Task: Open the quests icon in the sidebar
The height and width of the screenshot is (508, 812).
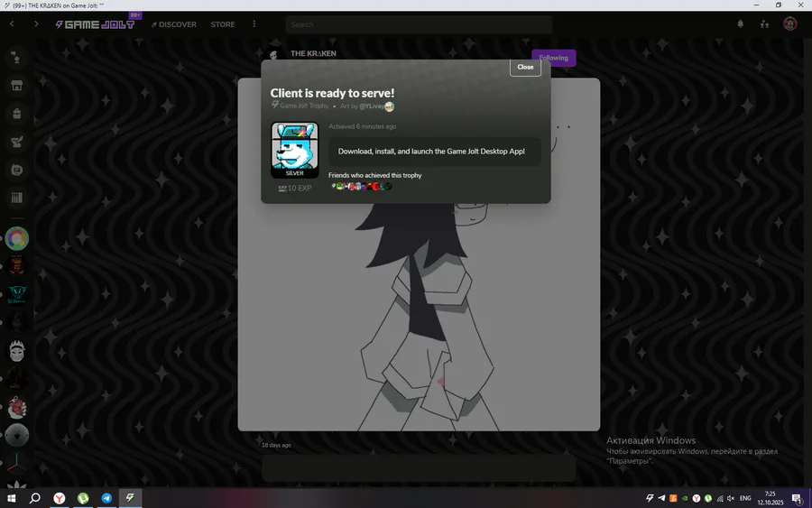Action: [x=16, y=142]
